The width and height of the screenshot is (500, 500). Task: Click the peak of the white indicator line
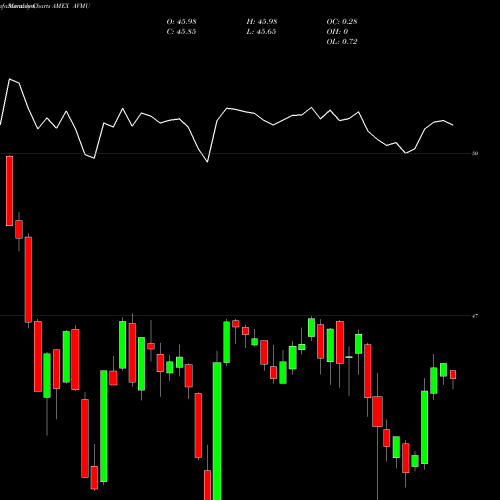click(9, 79)
